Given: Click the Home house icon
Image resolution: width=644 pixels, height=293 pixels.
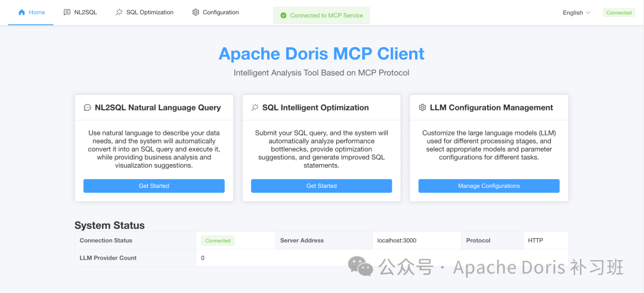Looking at the screenshot, I should 22,13.
